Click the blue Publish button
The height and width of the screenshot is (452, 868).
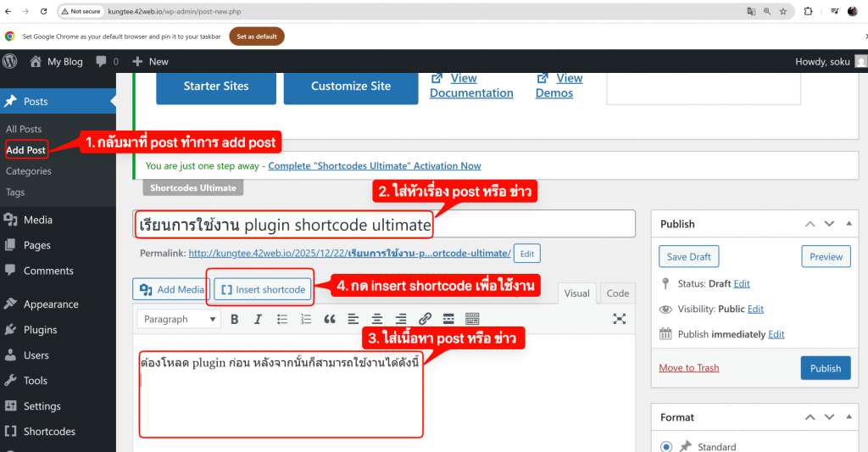[x=824, y=368]
